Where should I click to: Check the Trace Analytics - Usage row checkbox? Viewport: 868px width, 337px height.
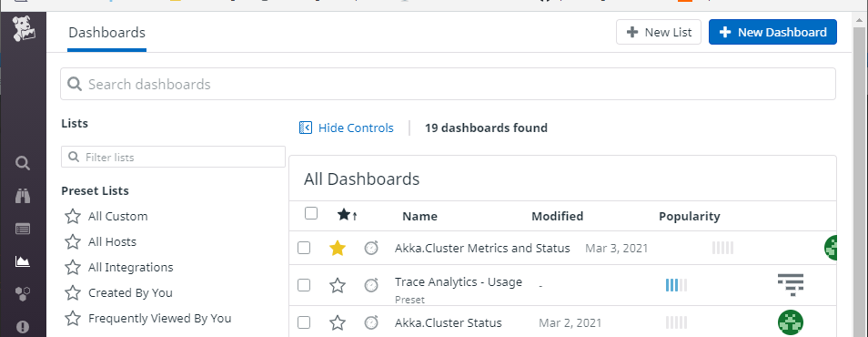click(304, 285)
